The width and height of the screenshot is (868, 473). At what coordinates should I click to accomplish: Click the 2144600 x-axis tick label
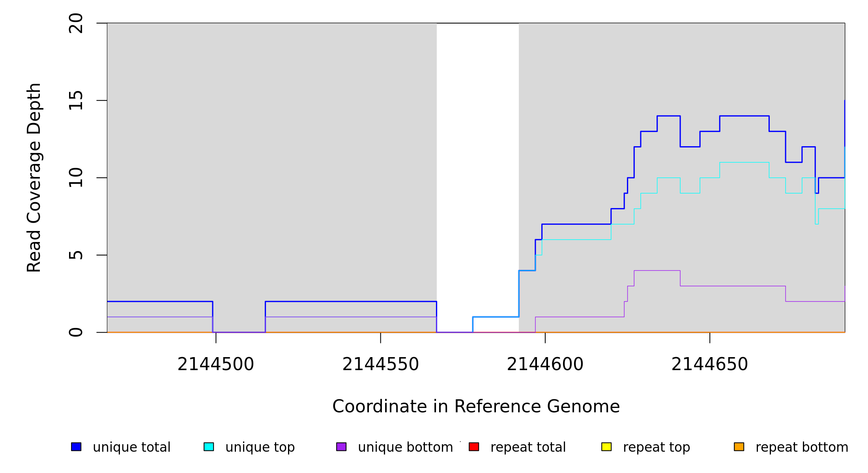click(x=545, y=364)
